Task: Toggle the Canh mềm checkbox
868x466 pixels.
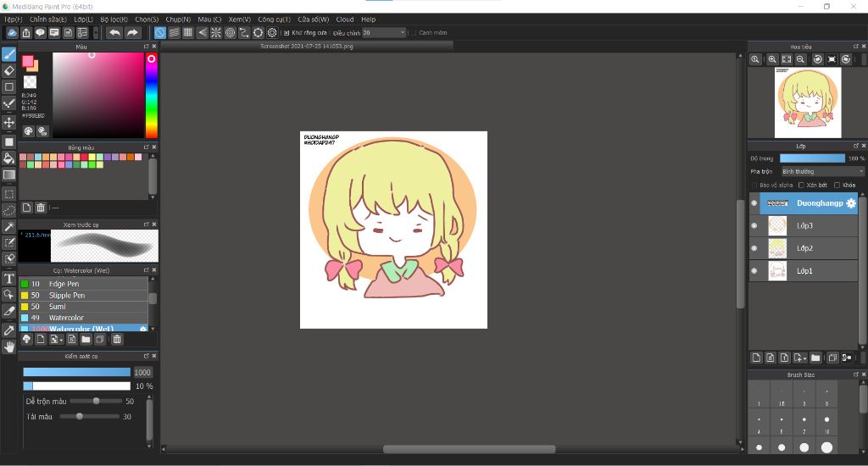Action: [414, 33]
